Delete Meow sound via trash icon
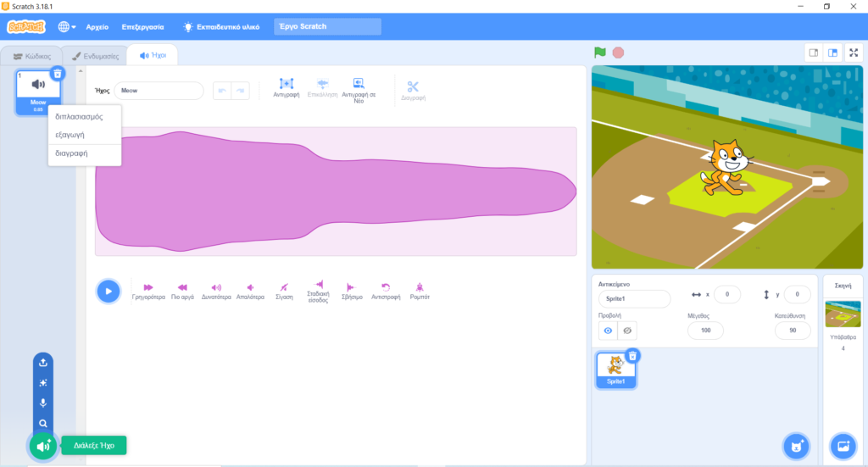Viewport: 868px width, 467px height. (58, 74)
